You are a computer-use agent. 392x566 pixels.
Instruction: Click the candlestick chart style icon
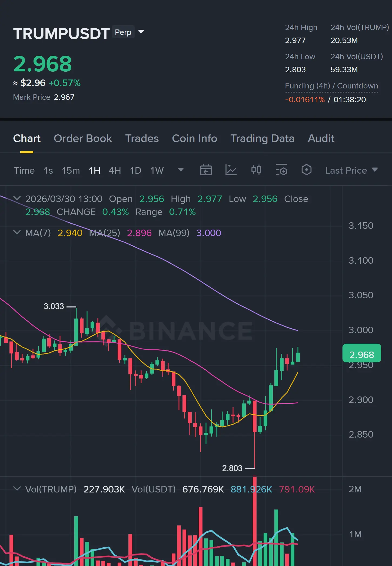[256, 170]
